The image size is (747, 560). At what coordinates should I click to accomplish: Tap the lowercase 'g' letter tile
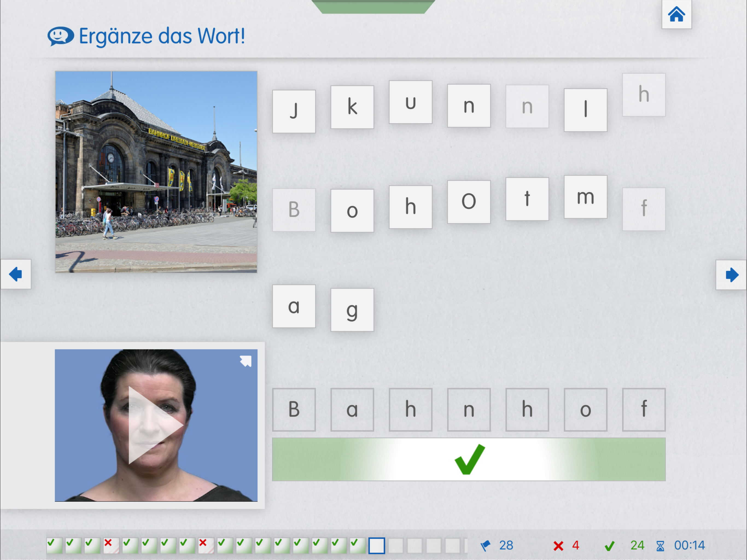click(352, 310)
